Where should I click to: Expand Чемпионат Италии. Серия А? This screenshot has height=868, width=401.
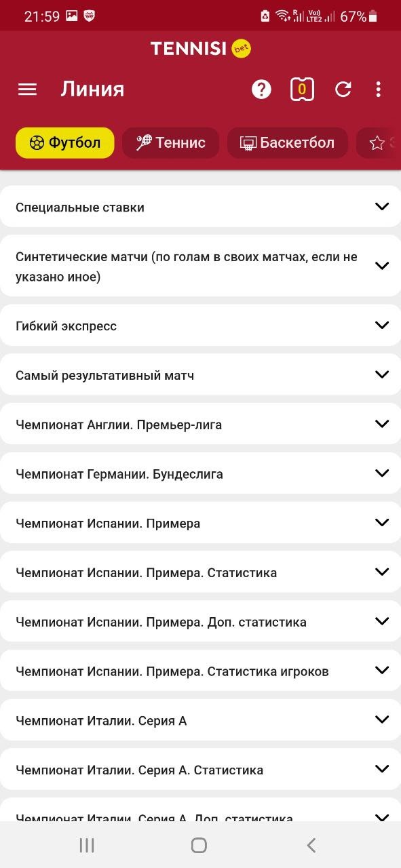(200, 719)
